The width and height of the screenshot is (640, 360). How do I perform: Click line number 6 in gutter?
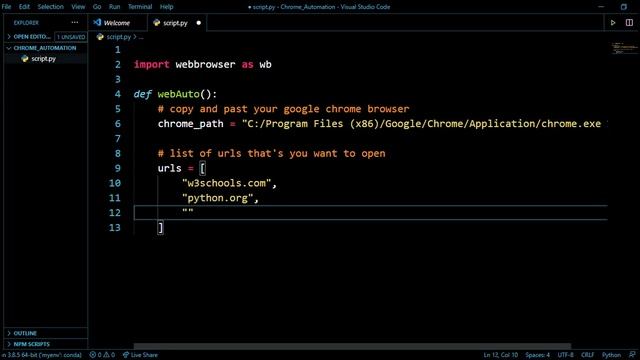tap(118, 124)
